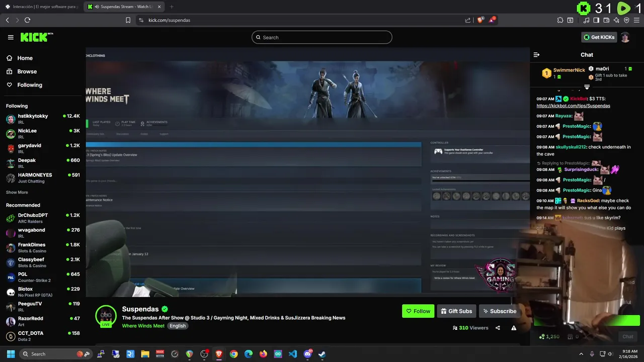Open the Leo AI sparkle icon

[x=616, y=20]
